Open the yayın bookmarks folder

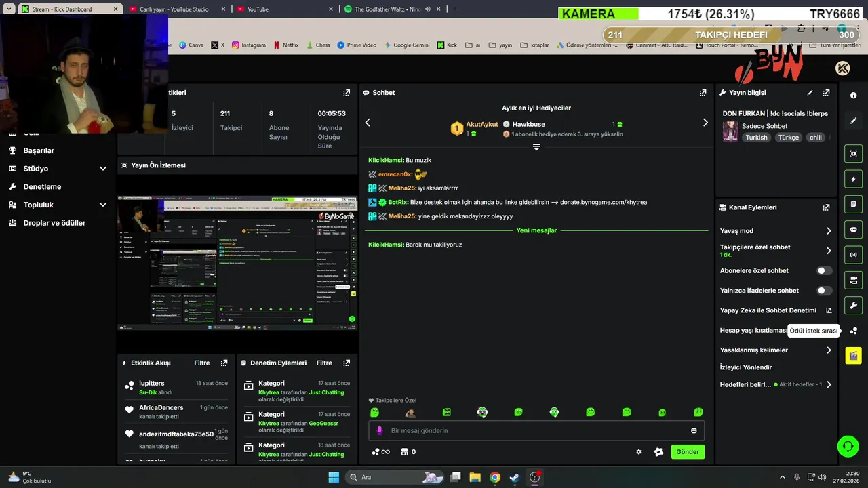tap(500, 45)
